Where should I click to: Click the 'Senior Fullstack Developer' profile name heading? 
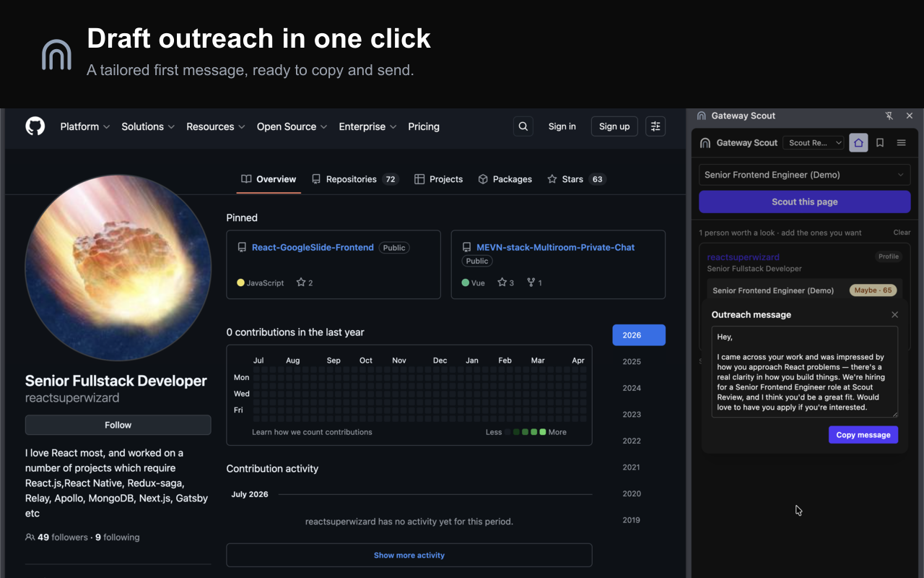[116, 381]
